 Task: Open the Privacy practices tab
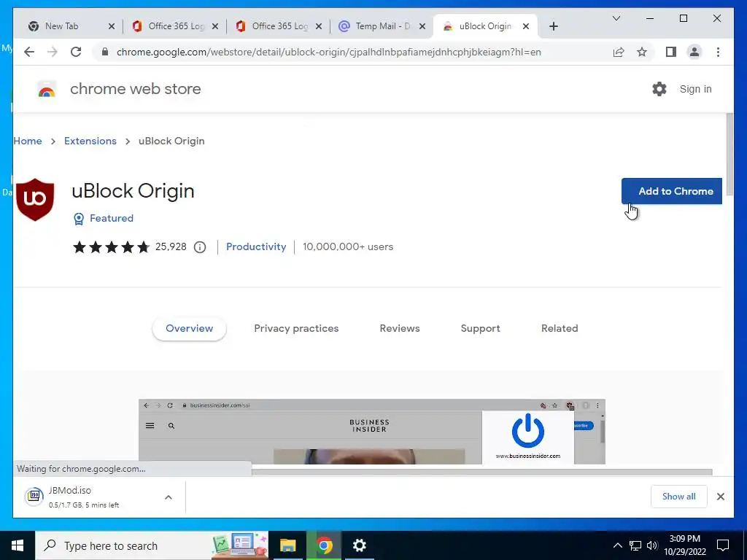click(296, 329)
